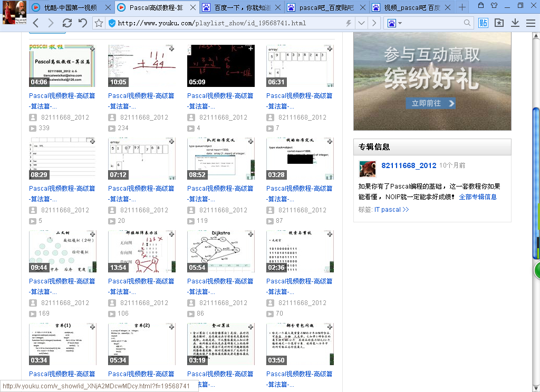
Task: Open the Baidu search engine selector dropdown
Action: tap(394, 23)
